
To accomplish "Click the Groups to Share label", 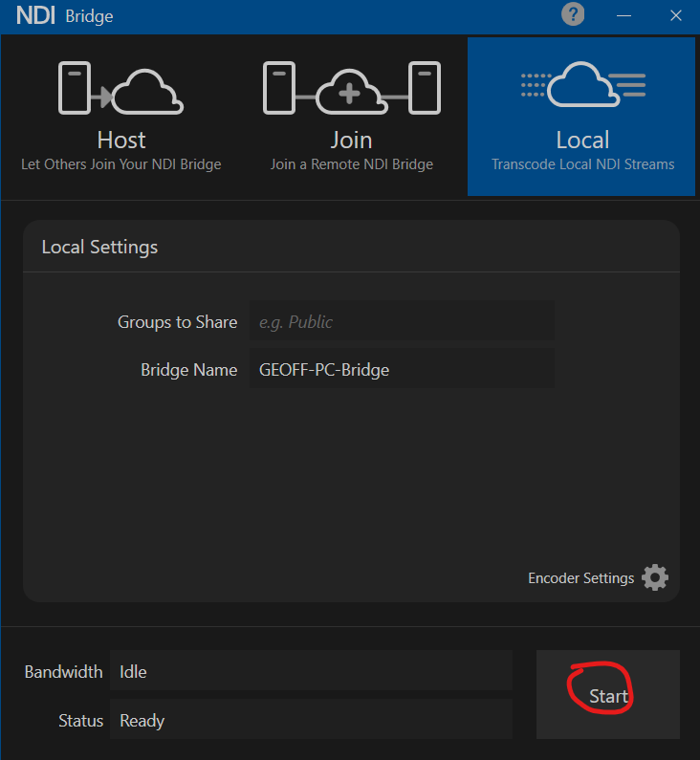I will (177, 322).
